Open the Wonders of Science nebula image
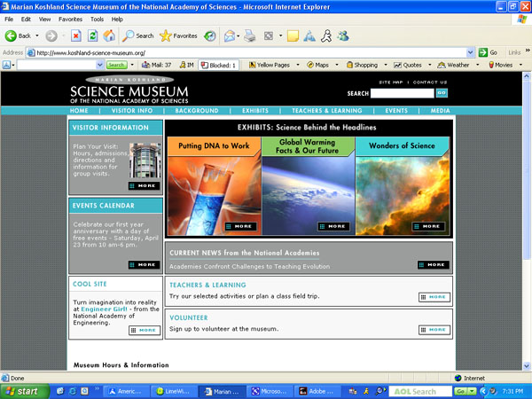 (403, 195)
